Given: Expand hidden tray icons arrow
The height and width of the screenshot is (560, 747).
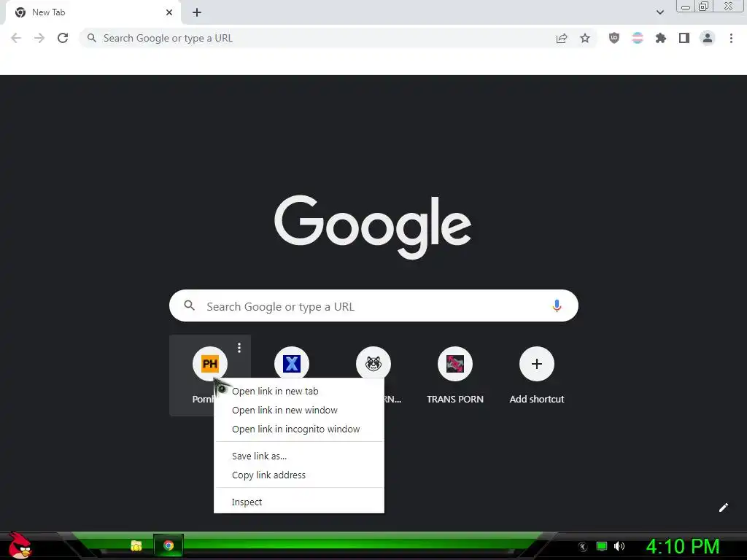Looking at the screenshot, I should [583, 547].
